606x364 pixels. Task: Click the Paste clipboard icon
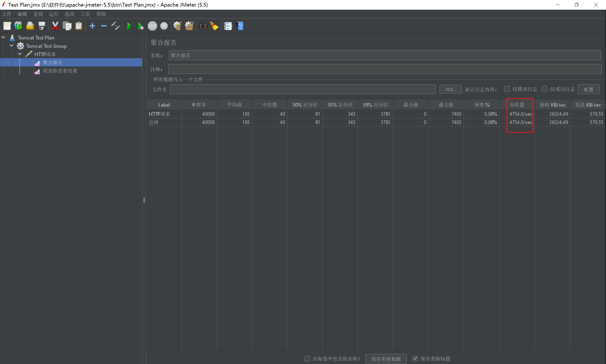pos(79,26)
